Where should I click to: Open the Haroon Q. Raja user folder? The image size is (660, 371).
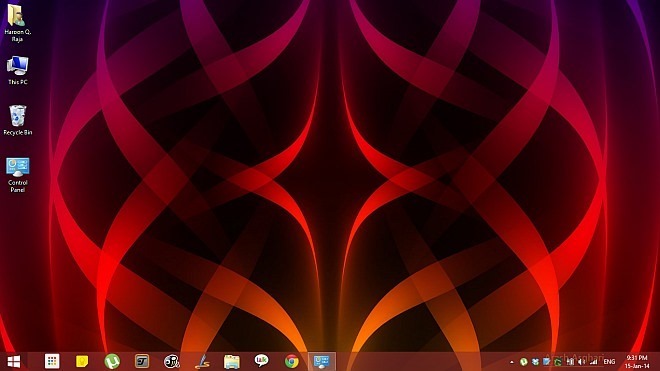[17, 23]
